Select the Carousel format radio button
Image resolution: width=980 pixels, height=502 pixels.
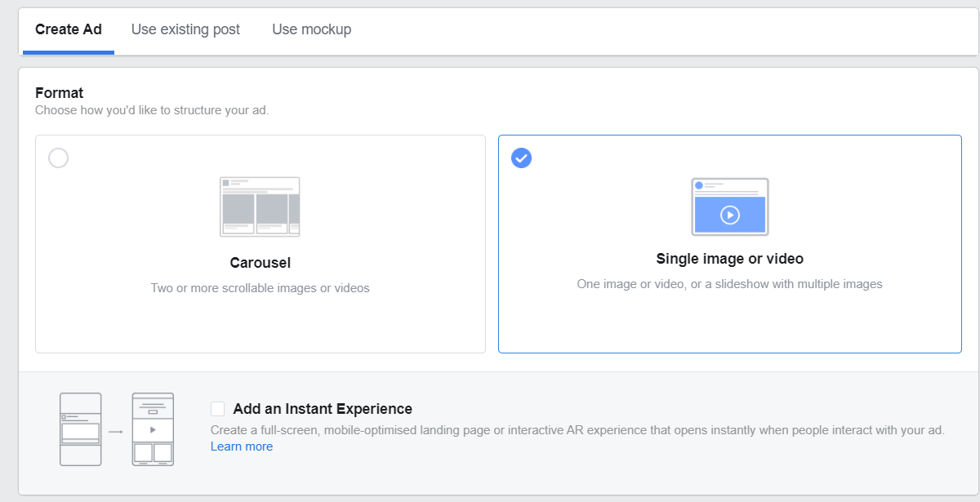[58, 158]
